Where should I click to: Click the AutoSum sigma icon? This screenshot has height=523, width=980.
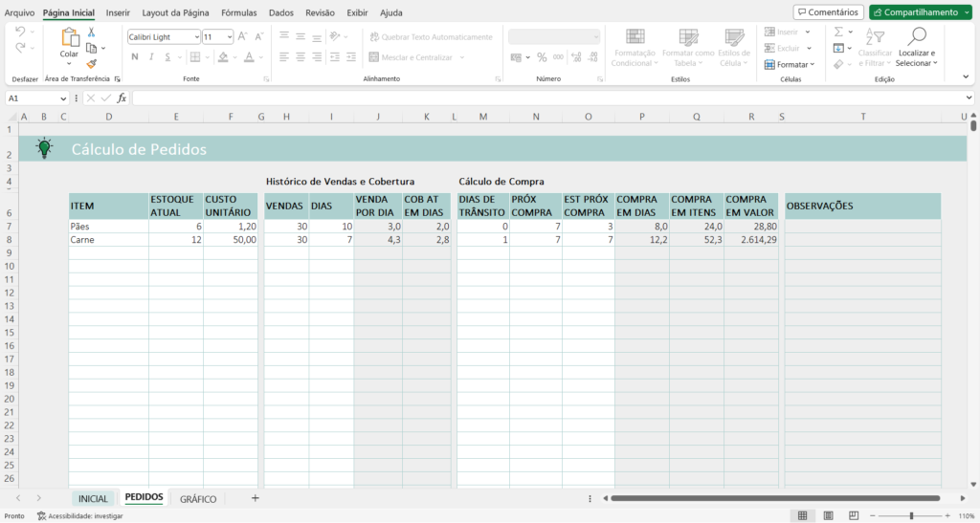(838, 32)
